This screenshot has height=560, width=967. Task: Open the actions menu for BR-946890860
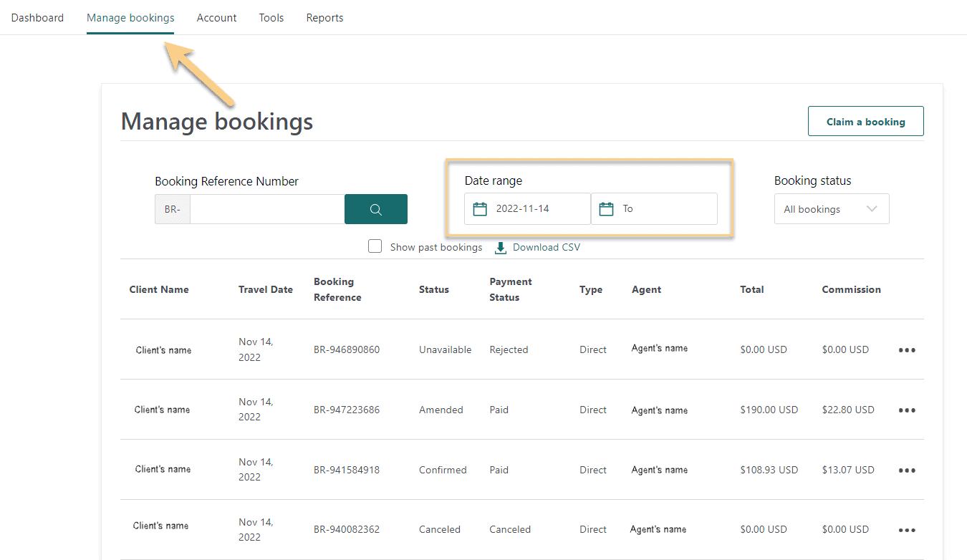(x=907, y=349)
